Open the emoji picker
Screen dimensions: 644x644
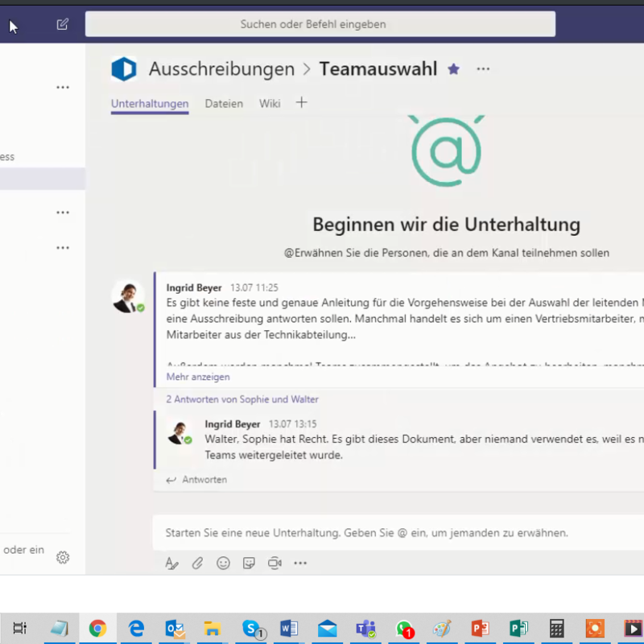pyautogui.click(x=223, y=563)
